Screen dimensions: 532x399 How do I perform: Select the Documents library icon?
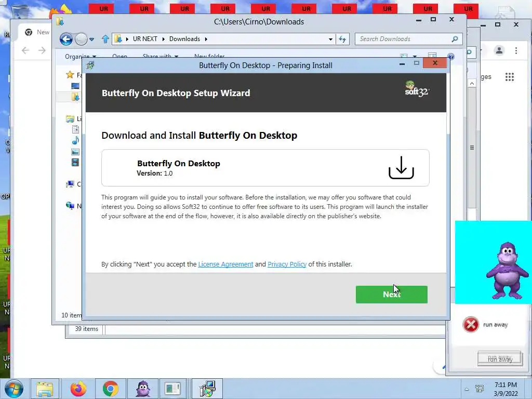tap(75, 129)
